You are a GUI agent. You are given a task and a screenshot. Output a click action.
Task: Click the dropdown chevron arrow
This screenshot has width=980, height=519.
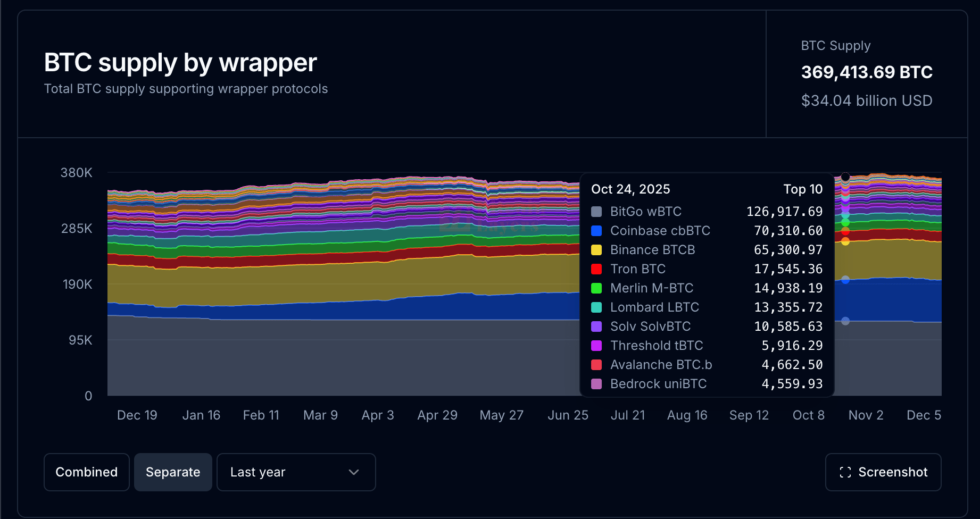click(x=354, y=472)
